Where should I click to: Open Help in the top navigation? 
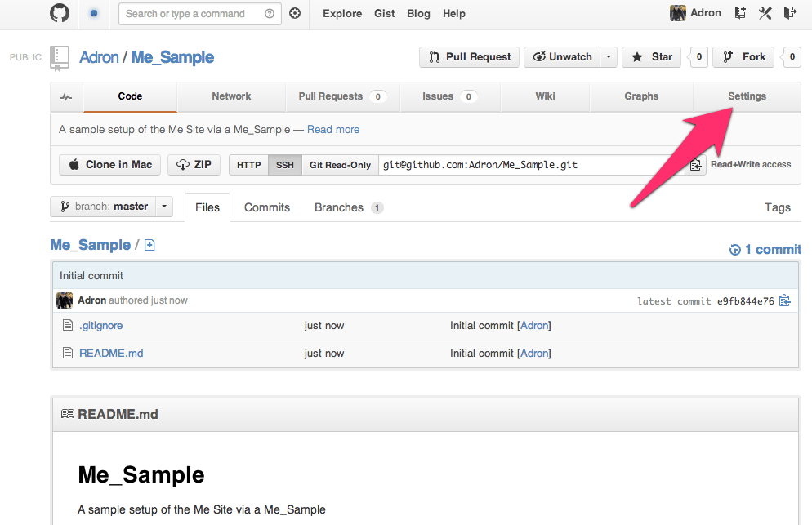click(453, 13)
